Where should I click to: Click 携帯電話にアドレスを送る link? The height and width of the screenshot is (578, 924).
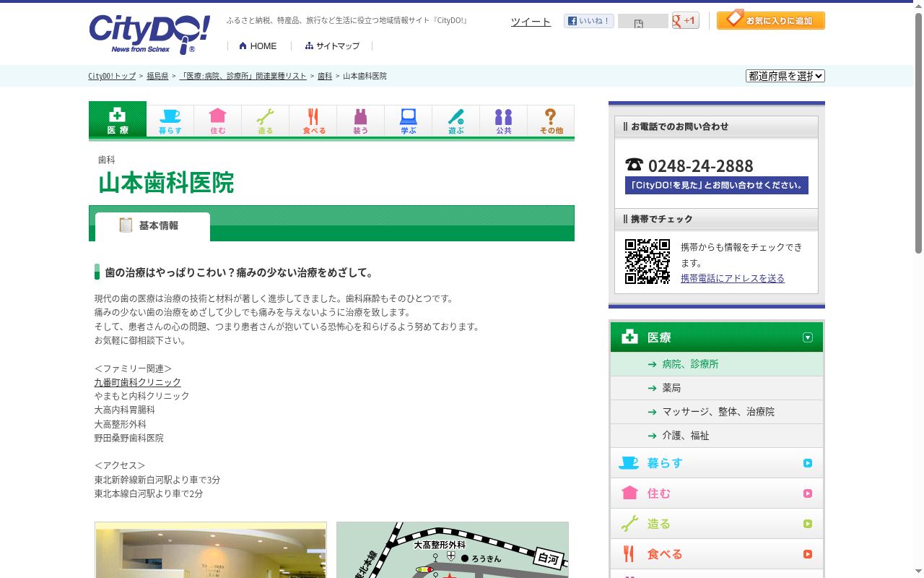733,278
